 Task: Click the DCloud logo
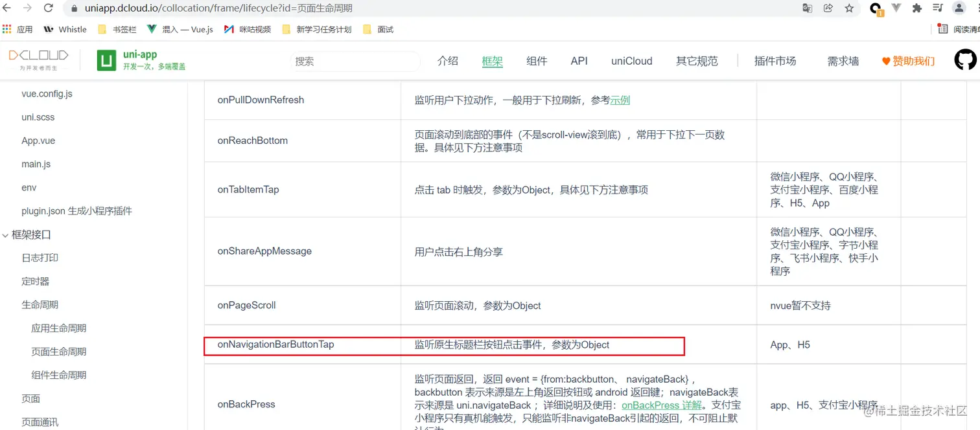38,60
